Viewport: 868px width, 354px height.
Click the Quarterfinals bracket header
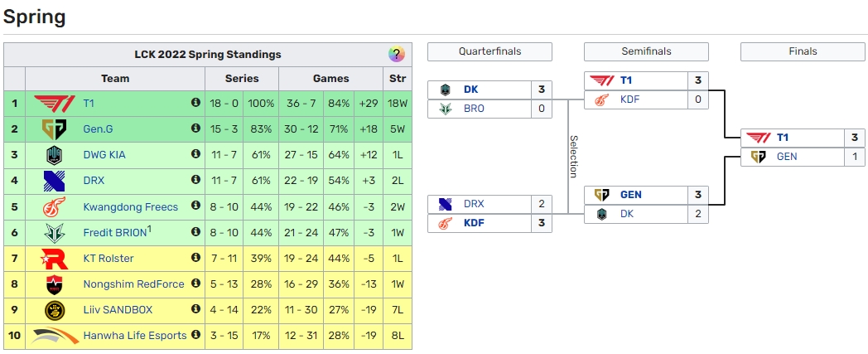point(489,51)
